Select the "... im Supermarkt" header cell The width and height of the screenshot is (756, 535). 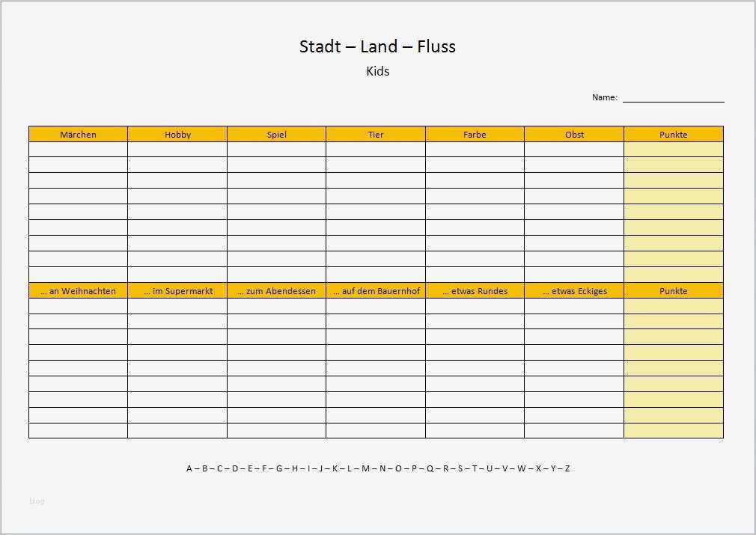coord(177,291)
